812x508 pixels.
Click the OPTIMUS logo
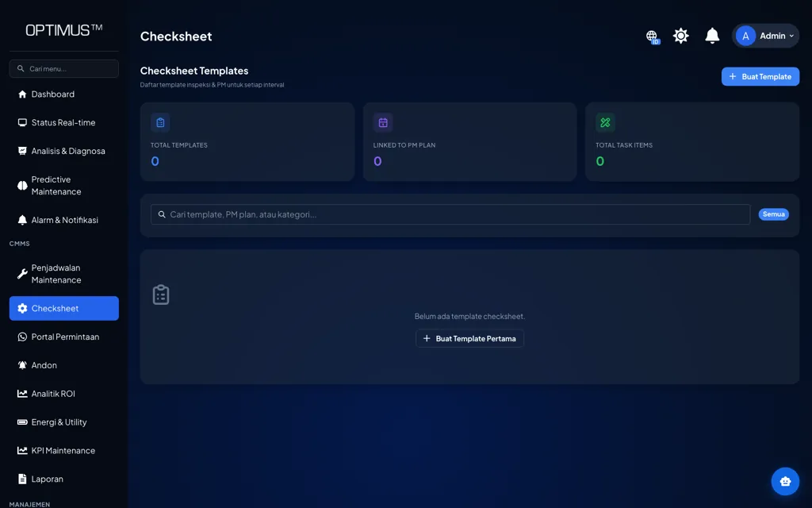coord(63,30)
